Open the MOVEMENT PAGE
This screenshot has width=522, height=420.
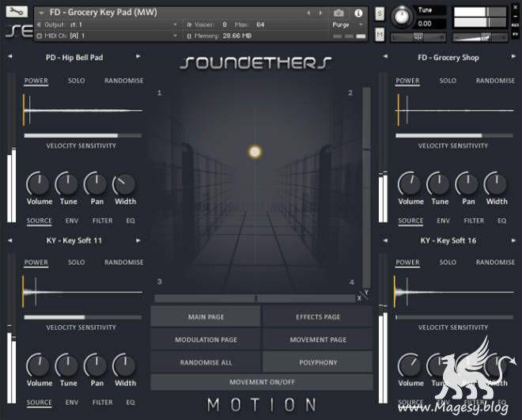tap(318, 339)
